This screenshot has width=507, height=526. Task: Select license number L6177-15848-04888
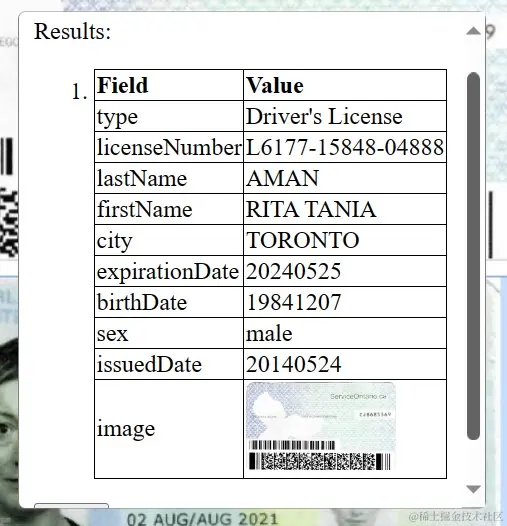click(x=345, y=147)
